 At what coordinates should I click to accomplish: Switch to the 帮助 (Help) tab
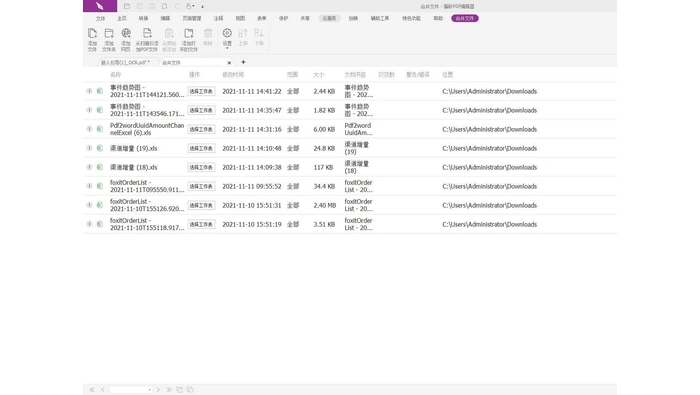pyautogui.click(x=438, y=18)
